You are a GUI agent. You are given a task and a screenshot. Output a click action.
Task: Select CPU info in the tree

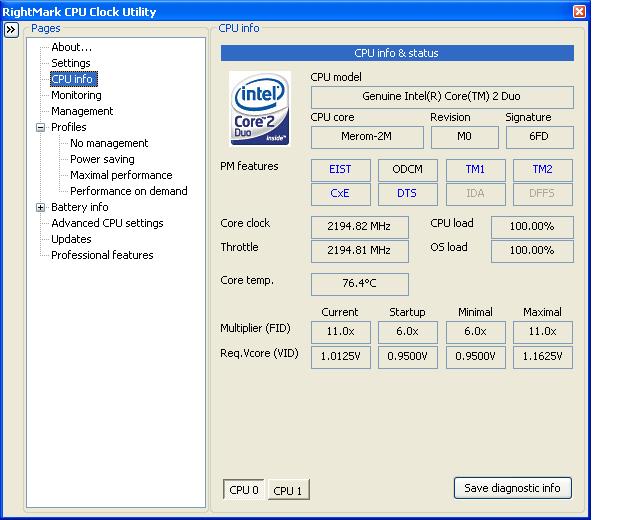(x=73, y=79)
